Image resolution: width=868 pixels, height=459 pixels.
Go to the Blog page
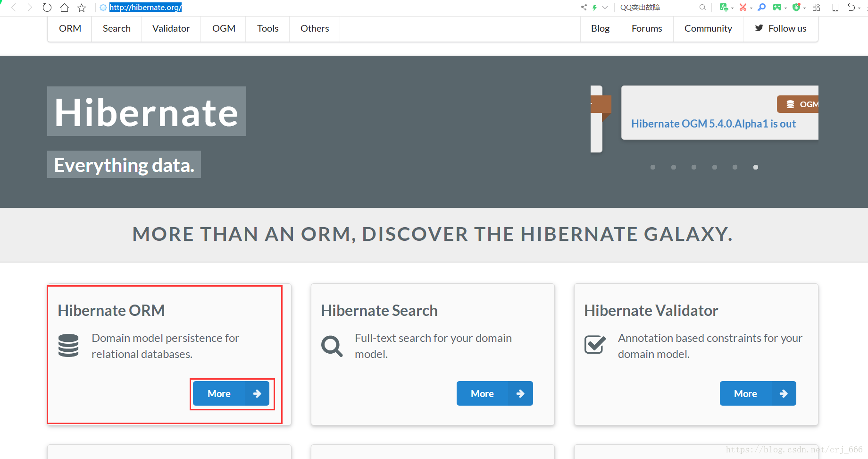click(600, 28)
